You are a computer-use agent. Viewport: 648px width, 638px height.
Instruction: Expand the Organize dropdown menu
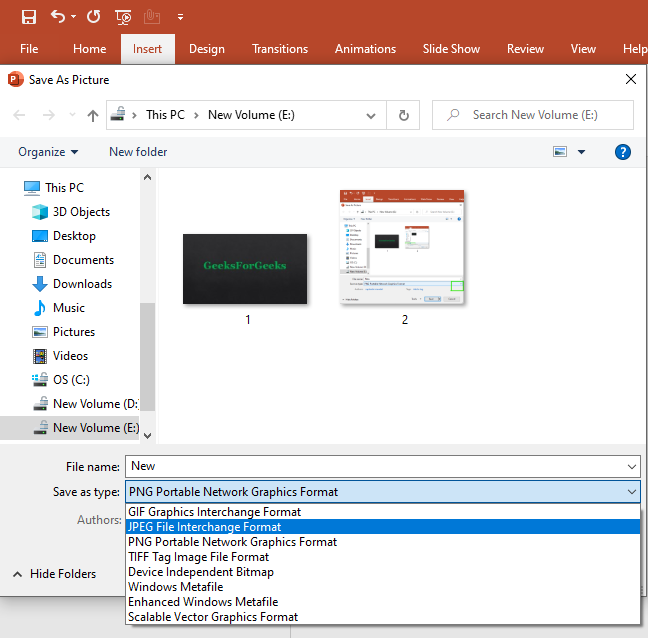pyautogui.click(x=48, y=152)
